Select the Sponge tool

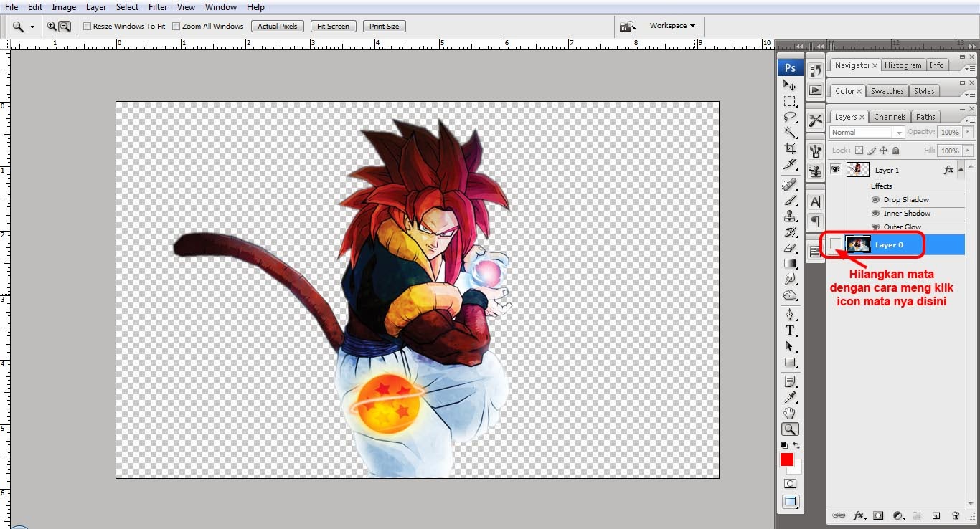790,295
